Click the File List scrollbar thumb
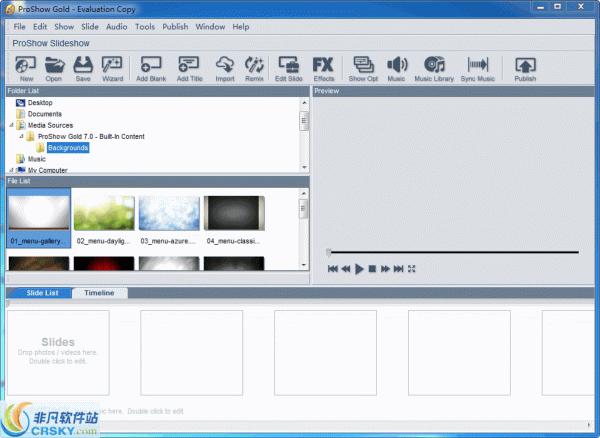 (x=303, y=208)
